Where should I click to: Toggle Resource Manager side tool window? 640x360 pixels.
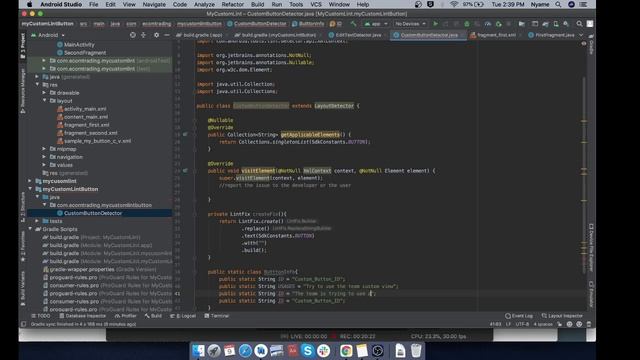[23, 91]
